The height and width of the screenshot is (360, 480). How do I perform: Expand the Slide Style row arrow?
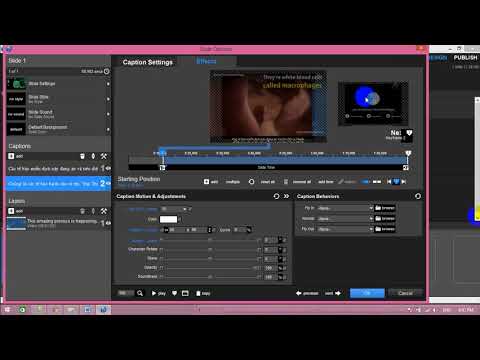pos(108,99)
